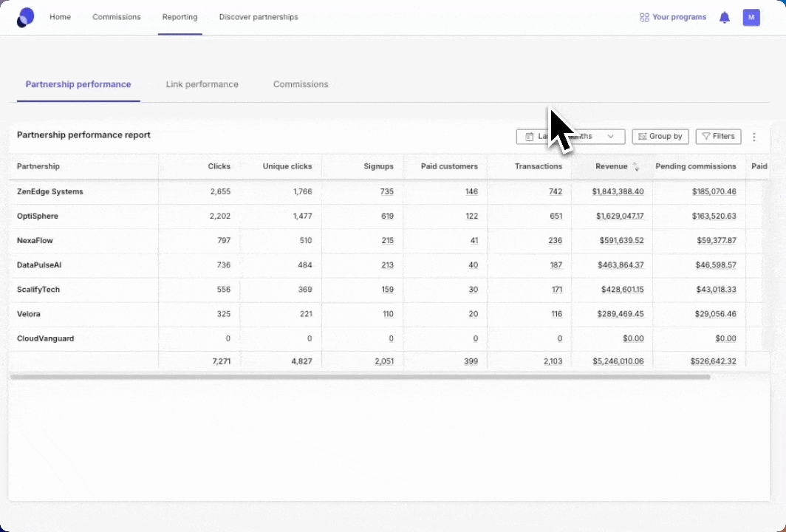Click the app logo icon
This screenshot has height=532, width=786.
click(x=26, y=18)
